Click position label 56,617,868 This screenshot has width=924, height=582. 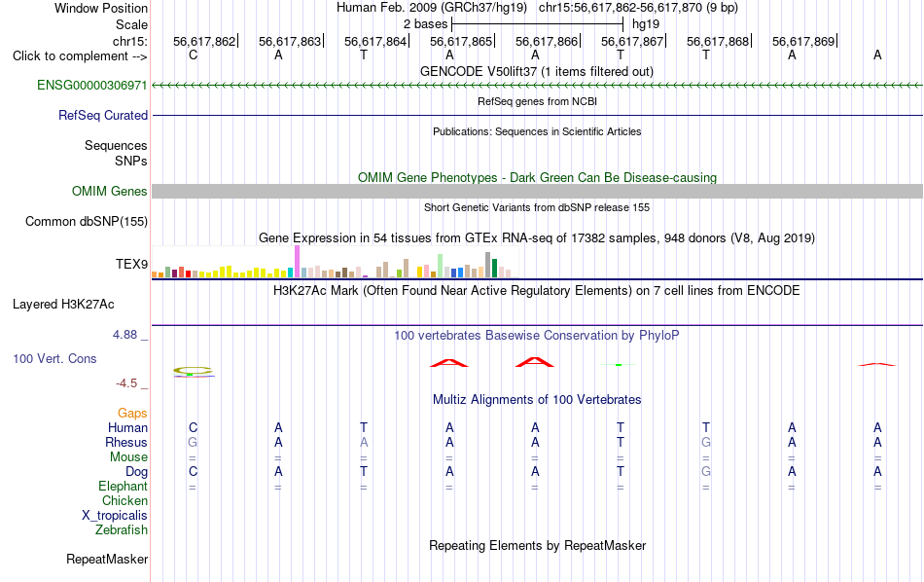[718, 41]
